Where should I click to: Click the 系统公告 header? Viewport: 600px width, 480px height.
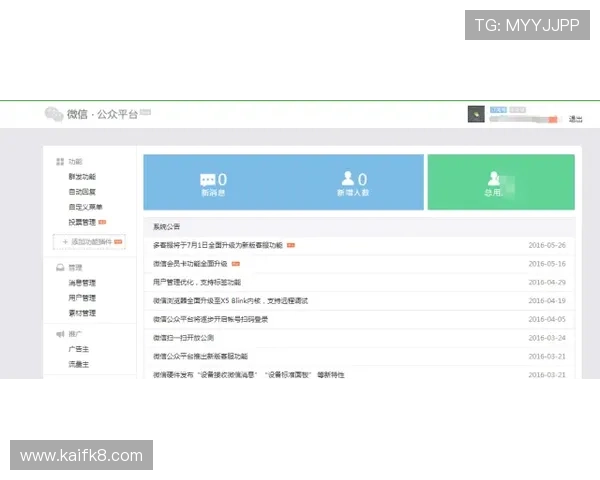(166, 227)
